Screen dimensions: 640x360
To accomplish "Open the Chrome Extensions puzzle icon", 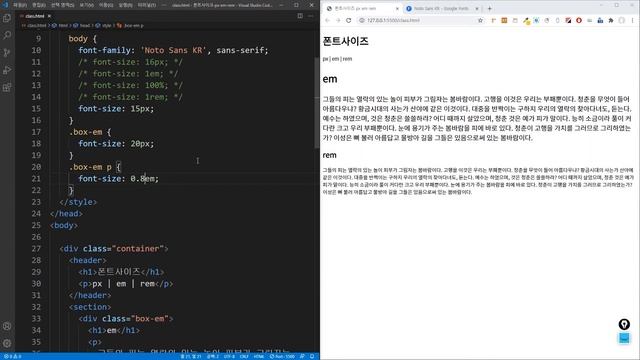I will tap(611, 20).
